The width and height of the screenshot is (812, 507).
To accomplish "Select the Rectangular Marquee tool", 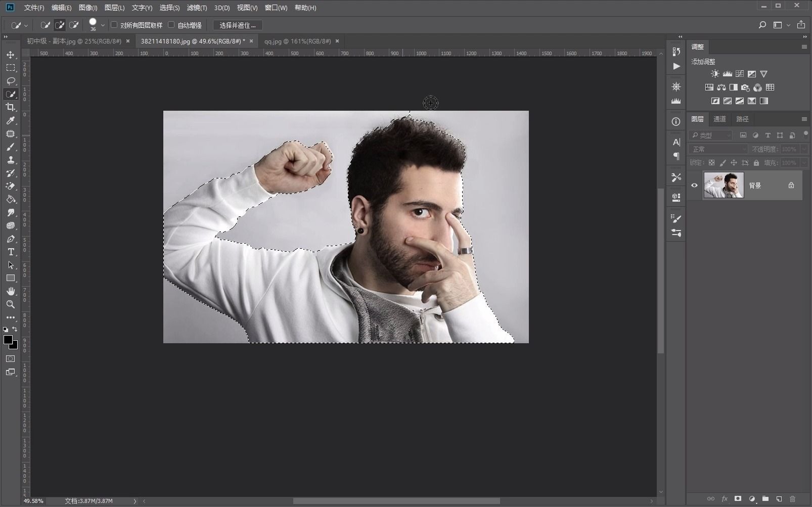I will click(11, 68).
